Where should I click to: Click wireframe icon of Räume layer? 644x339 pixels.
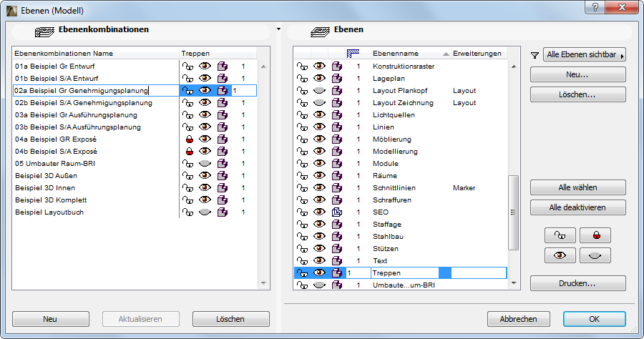tap(337, 176)
